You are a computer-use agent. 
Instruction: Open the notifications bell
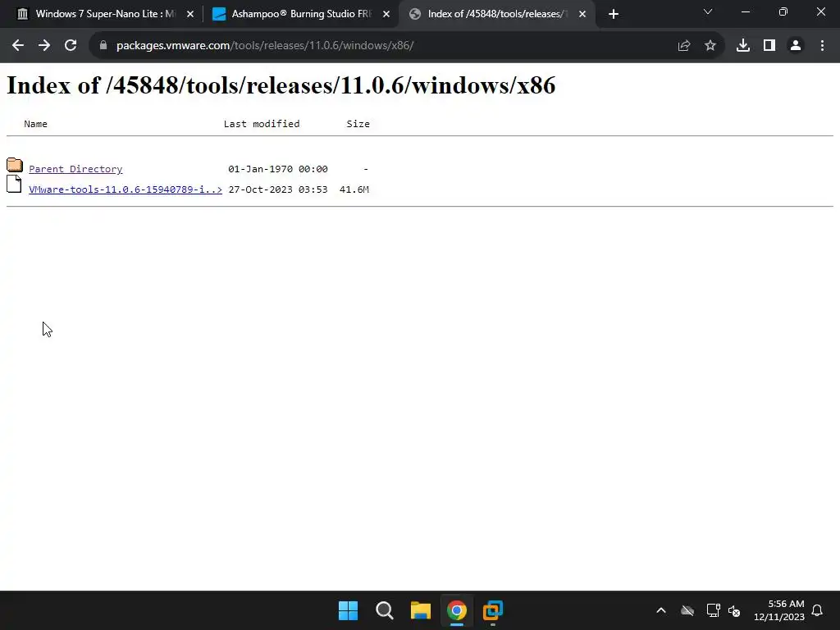click(x=818, y=610)
